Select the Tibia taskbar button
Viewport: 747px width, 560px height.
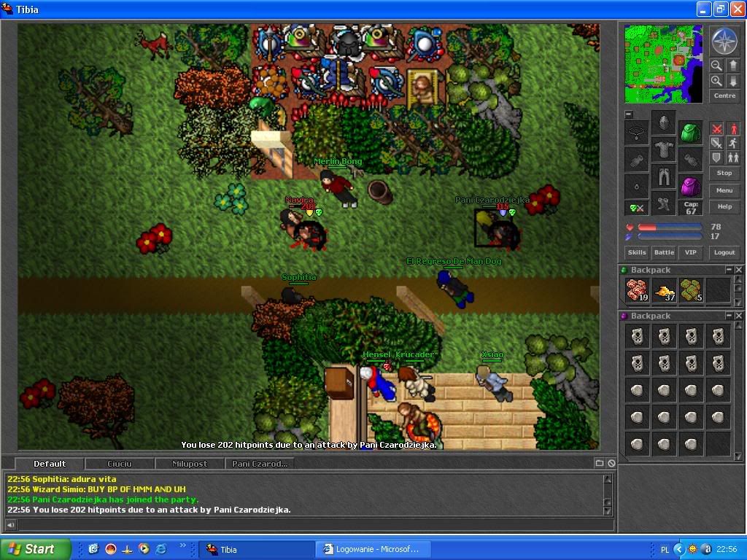[256, 550]
